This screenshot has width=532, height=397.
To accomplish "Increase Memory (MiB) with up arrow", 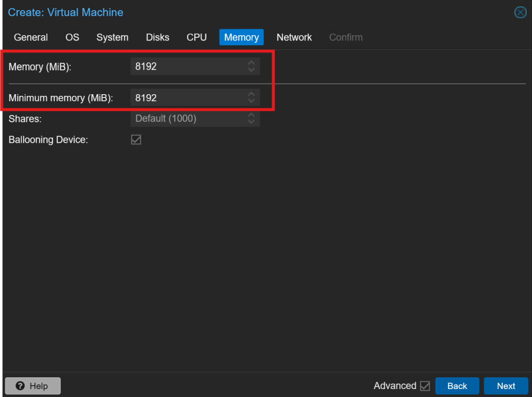I will click(251, 63).
